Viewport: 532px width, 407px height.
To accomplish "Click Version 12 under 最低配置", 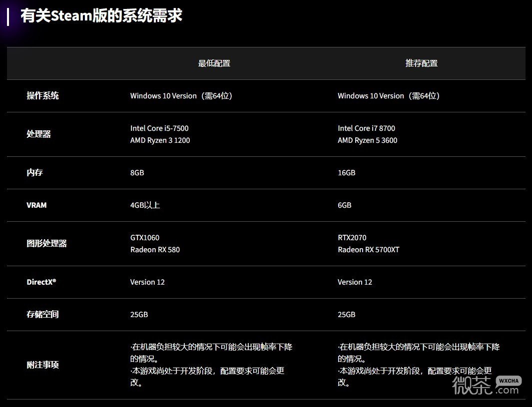I will tap(147, 282).
